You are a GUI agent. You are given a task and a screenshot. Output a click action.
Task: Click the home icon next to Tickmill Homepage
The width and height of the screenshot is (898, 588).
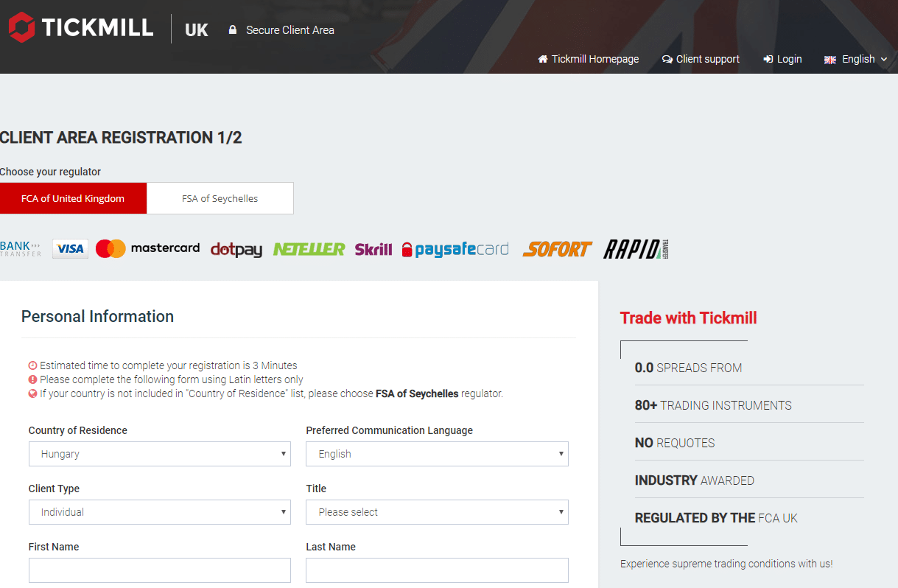(x=543, y=59)
